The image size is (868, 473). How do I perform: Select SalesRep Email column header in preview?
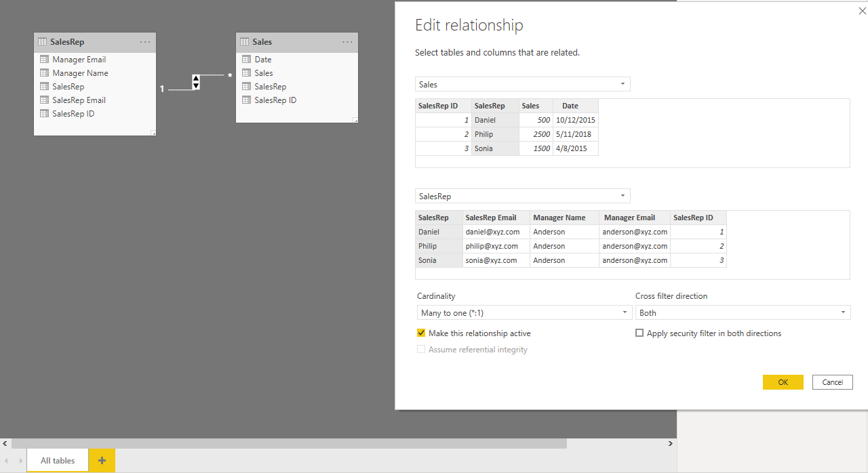(x=496, y=218)
